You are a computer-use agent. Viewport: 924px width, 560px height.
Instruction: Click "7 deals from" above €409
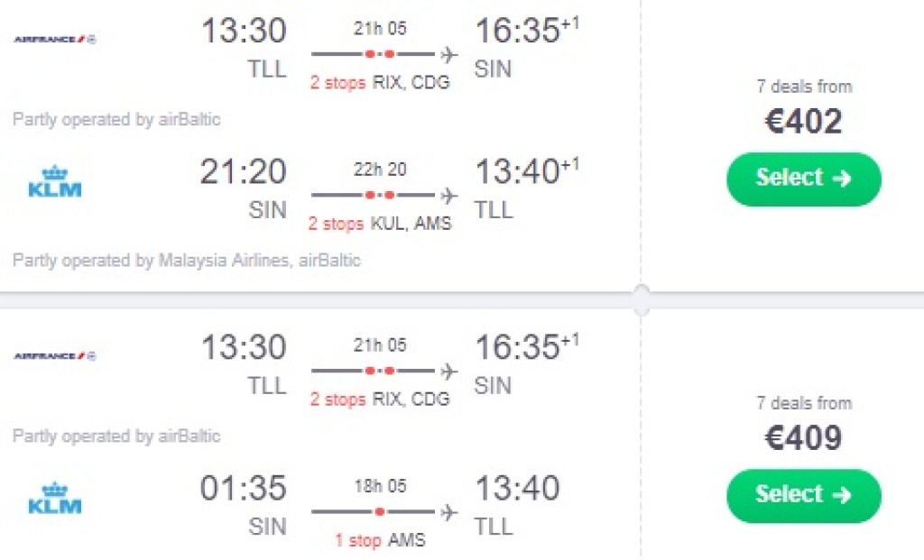click(x=803, y=403)
